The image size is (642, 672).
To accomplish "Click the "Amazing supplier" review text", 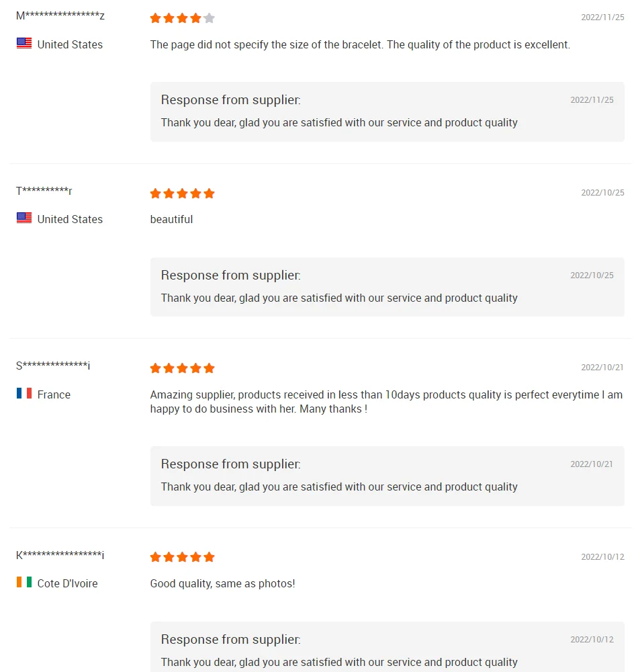I will tap(386, 402).
